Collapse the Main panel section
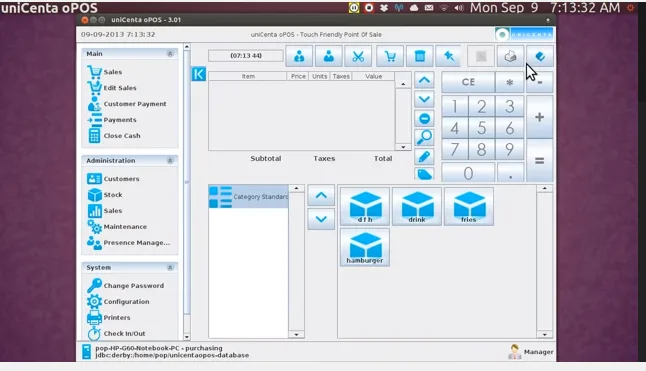 pos(170,54)
